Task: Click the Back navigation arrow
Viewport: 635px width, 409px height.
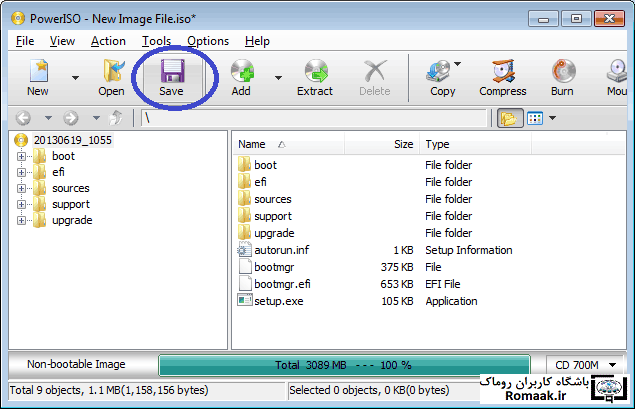Action: pyautogui.click(x=23, y=118)
